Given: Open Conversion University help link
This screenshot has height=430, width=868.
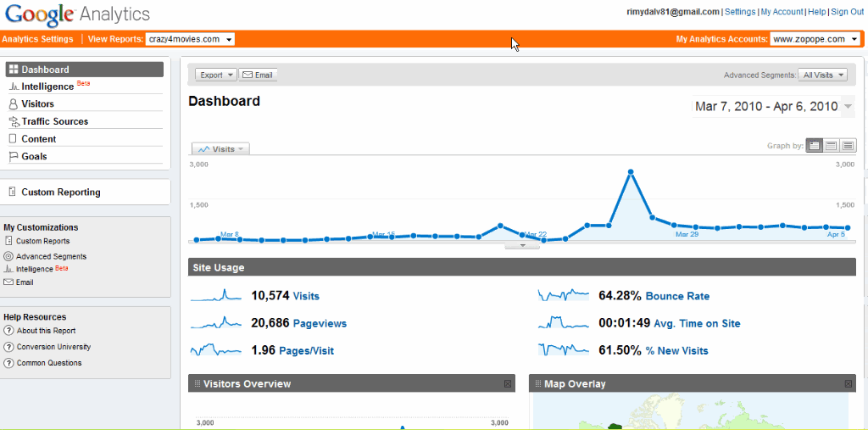Looking at the screenshot, I should pos(53,347).
